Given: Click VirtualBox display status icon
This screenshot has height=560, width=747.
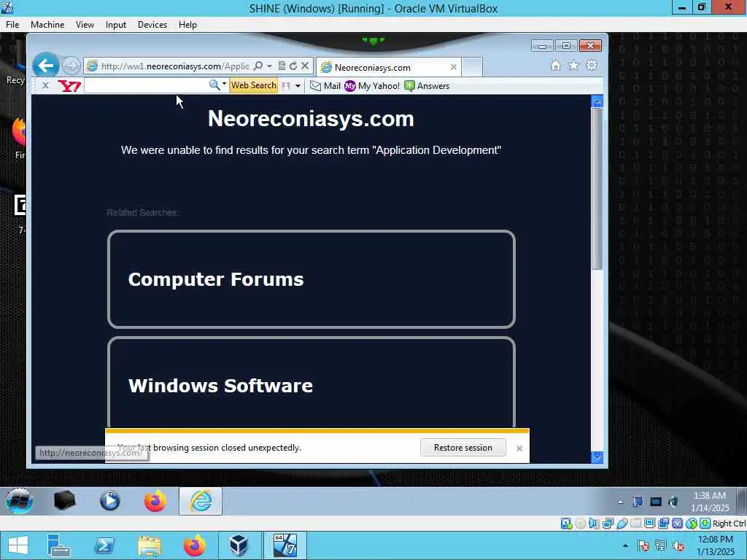Looking at the screenshot, I should click(649, 524).
